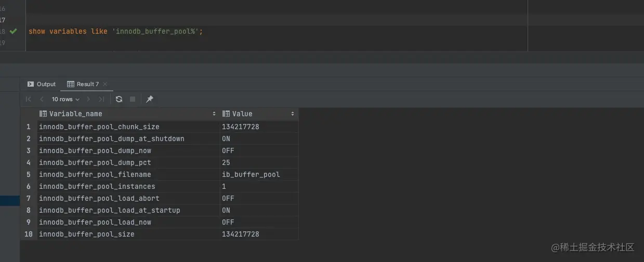
Task: Go to the previous page of results
Action: click(42, 99)
